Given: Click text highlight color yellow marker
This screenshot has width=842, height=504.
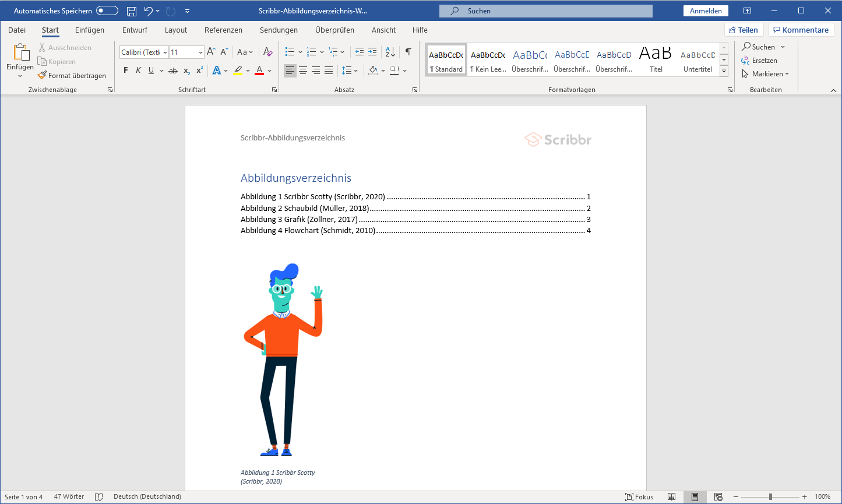Looking at the screenshot, I should (x=238, y=71).
